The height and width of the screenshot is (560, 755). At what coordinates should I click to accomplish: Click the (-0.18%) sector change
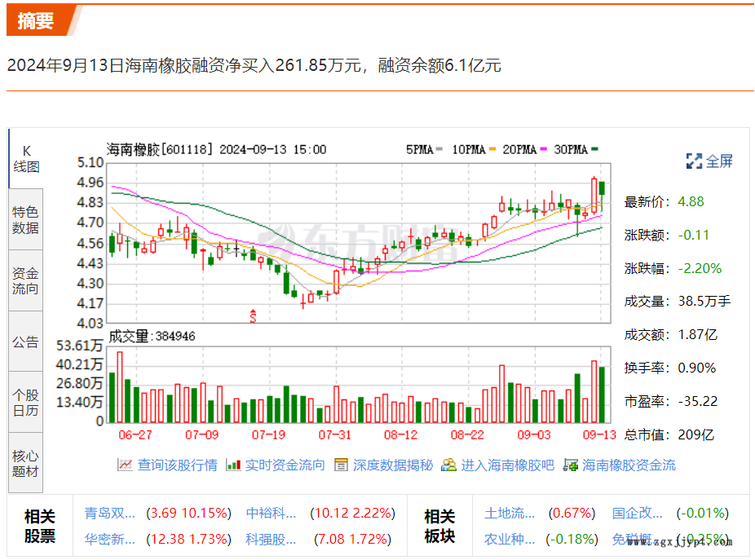tap(572, 540)
